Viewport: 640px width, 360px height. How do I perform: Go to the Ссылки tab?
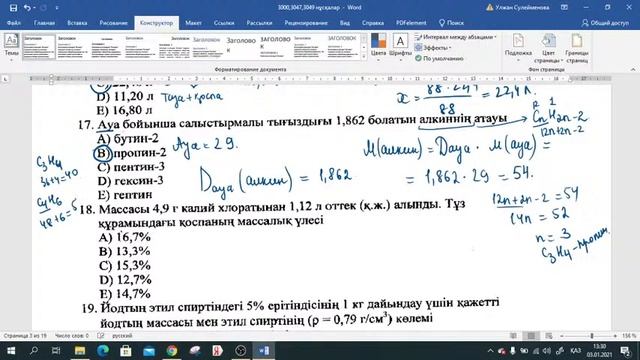pyautogui.click(x=224, y=23)
